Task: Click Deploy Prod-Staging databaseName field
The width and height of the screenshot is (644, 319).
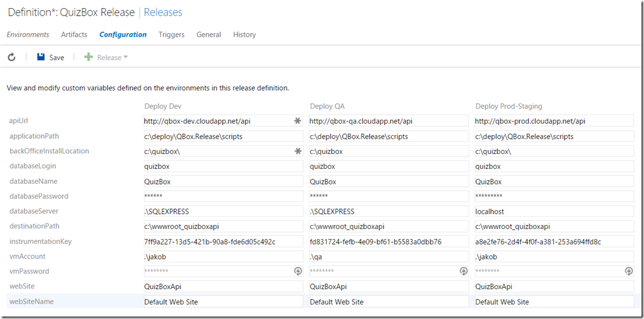Action: tap(554, 181)
